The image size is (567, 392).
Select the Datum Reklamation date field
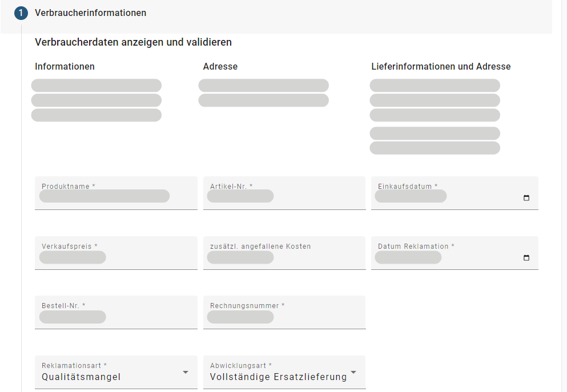point(445,257)
